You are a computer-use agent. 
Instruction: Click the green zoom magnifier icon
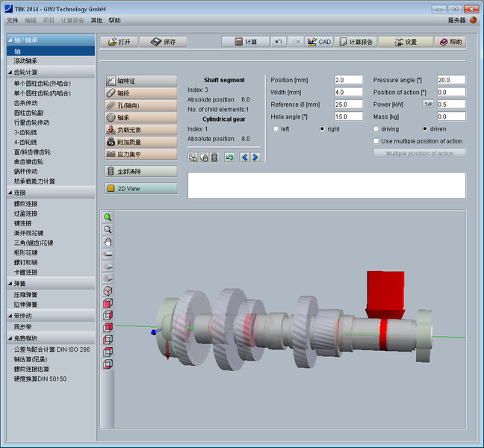(x=108, y=217)
